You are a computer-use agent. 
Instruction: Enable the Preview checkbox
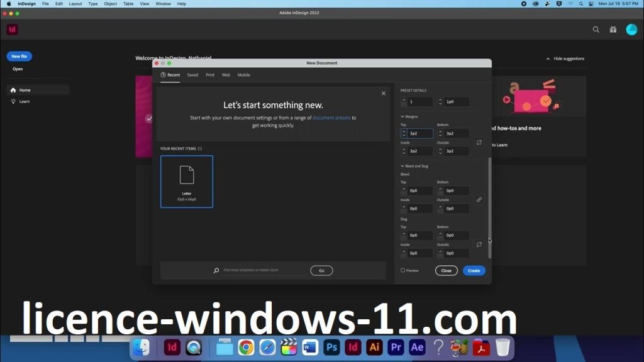403,271
